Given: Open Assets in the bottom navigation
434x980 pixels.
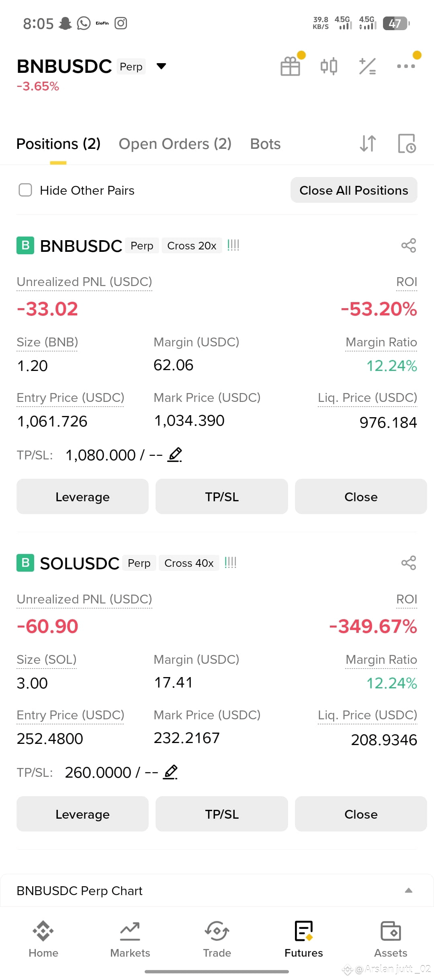Looking at the screenshot, I should point(391,939).
